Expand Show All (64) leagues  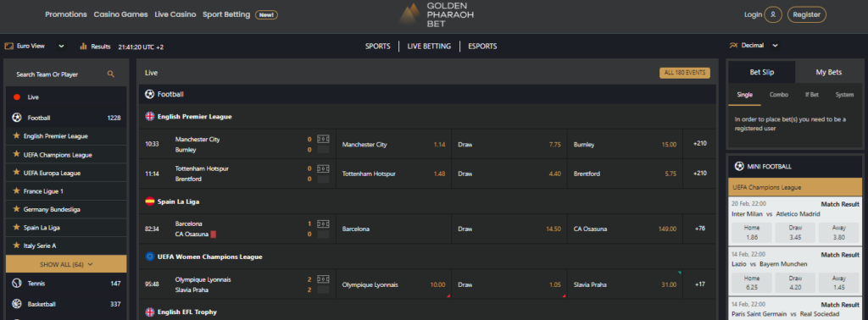click(x=66, y=265)
